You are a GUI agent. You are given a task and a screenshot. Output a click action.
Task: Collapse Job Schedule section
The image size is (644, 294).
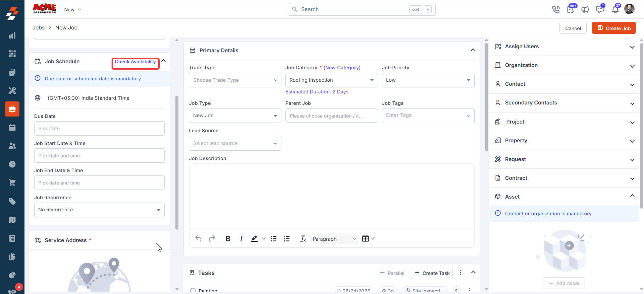(164, 61)
